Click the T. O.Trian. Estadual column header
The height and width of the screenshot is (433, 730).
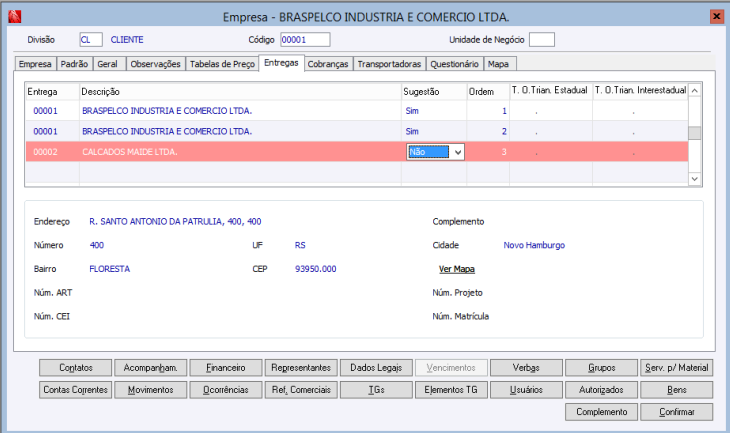point(551,92)
